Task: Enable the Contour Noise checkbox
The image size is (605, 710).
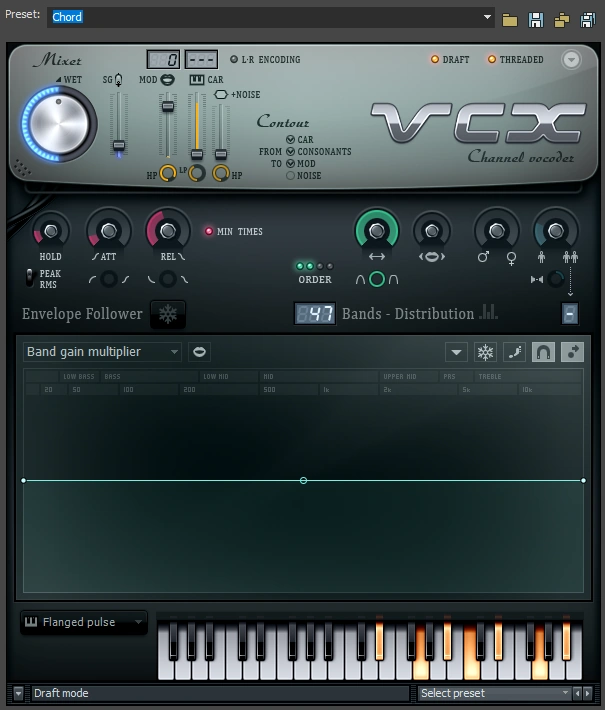Action: [x=290, y=175]
